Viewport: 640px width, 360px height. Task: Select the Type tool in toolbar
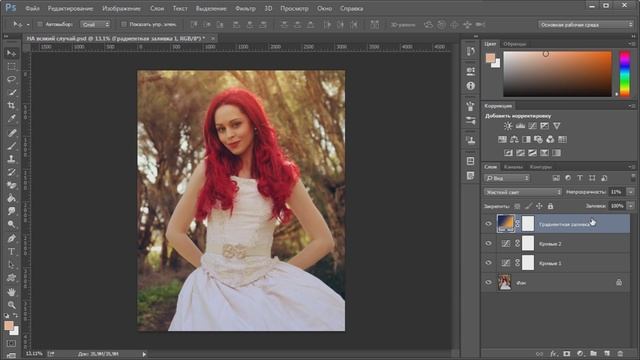(11, 251)
